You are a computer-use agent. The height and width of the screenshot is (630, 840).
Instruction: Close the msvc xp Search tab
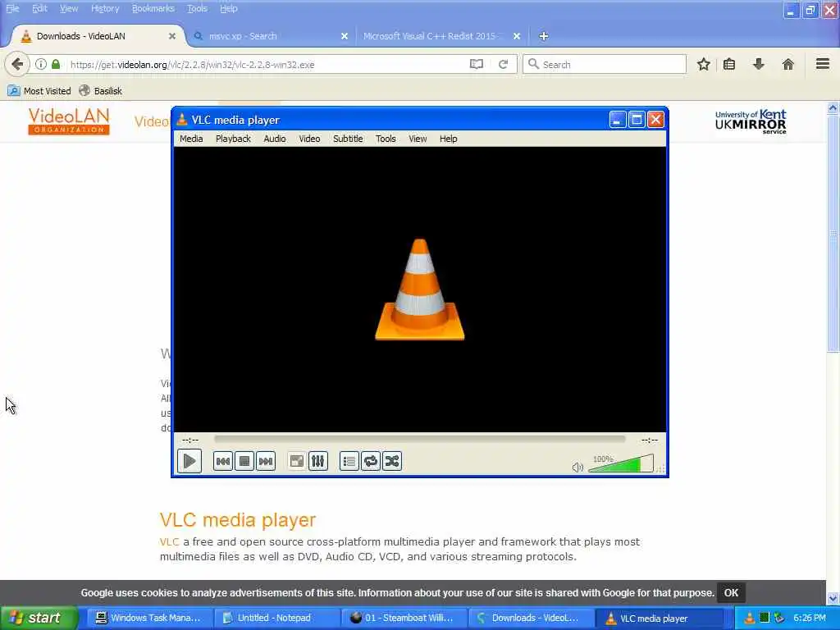[x=345, y=36]
